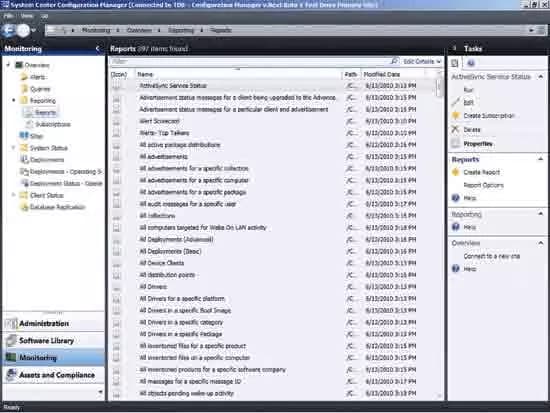550x413 pixels.
Task: Click Help icon under Reporting section
Action: (x=456, y=227)
